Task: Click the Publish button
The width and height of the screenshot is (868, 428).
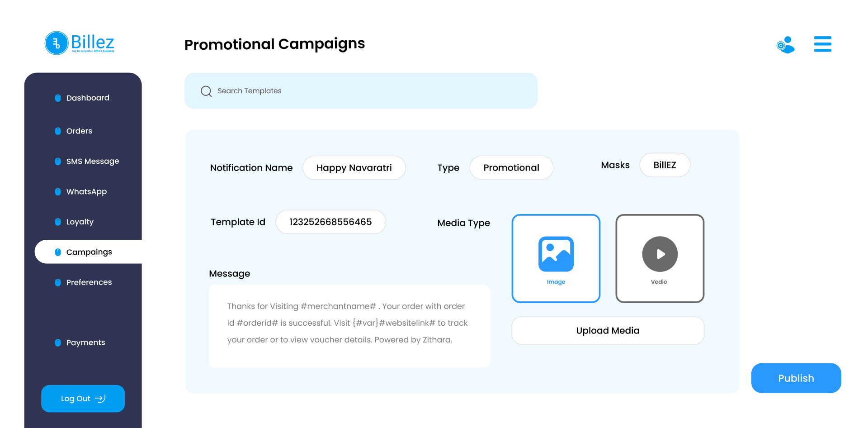Action: point(796,378)
